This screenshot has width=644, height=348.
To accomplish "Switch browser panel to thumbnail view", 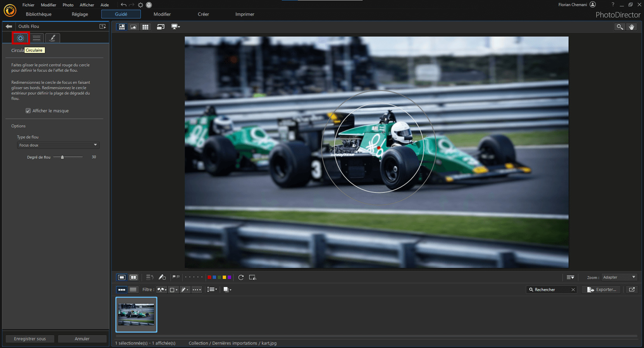I will coord(122,289).
